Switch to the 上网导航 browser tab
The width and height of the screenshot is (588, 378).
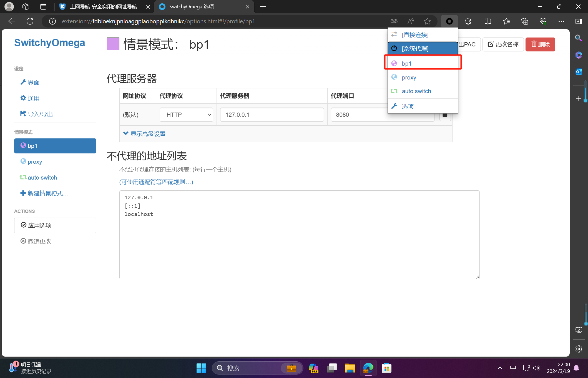click(103, 7)
